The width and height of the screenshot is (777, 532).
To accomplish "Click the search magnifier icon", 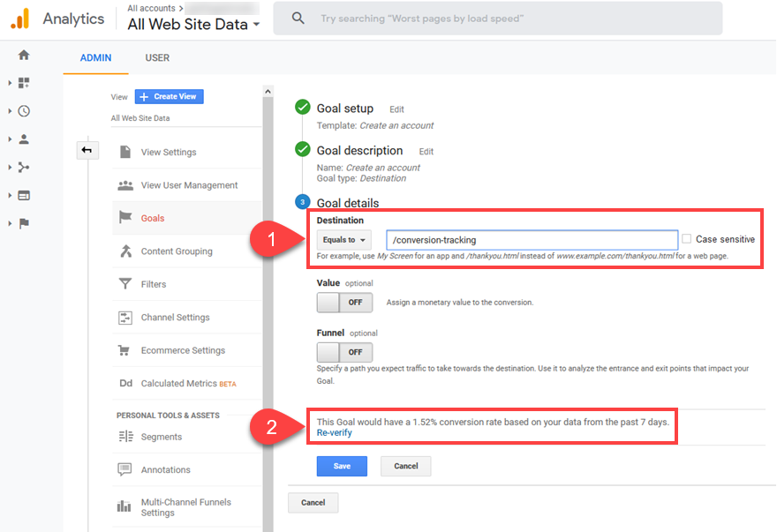I will click(298, 19).
